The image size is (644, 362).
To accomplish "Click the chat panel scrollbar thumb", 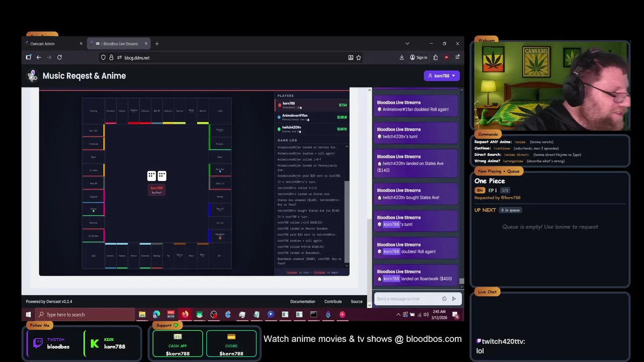I will [461, 281].
